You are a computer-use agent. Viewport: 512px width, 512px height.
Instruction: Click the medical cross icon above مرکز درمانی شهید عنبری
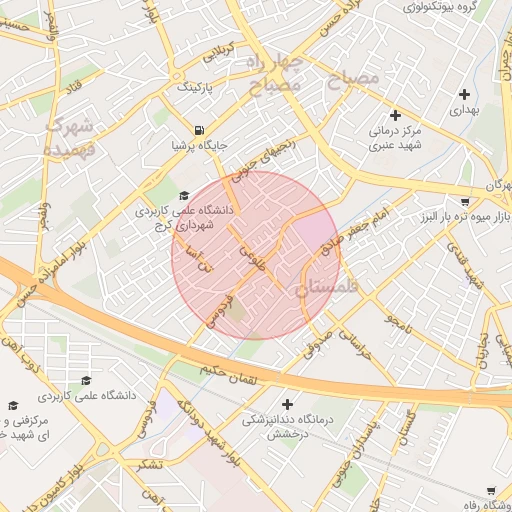coord(395,116)
